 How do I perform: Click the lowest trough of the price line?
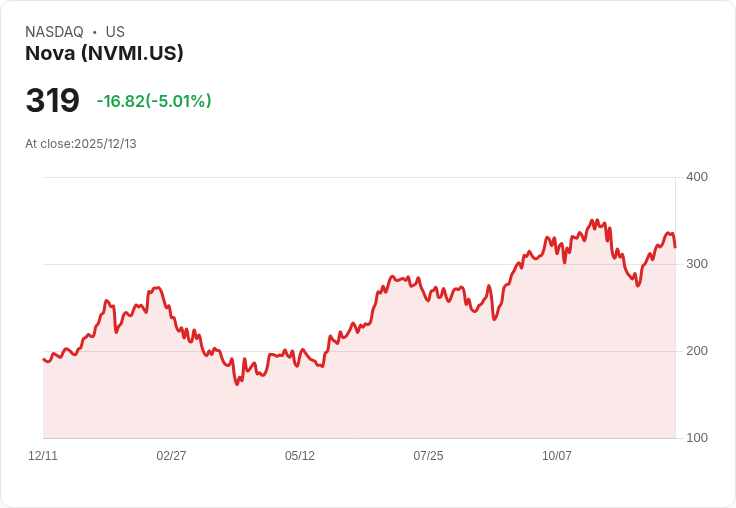(x=237, y=384)
